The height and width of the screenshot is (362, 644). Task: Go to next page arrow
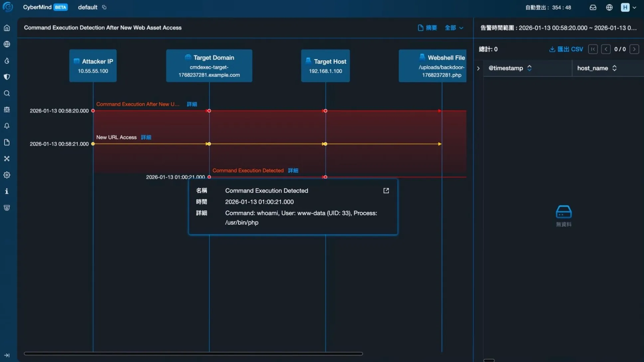pos(634,49)
